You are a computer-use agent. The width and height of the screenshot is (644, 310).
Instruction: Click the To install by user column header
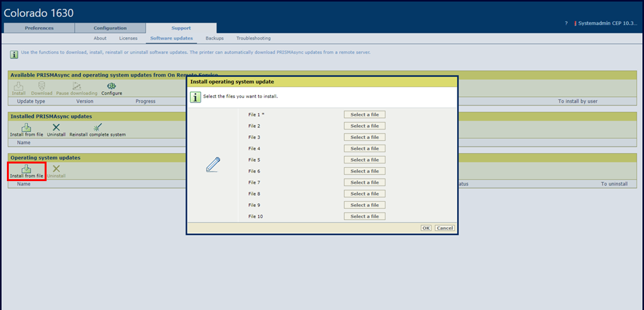click(577, 101)
